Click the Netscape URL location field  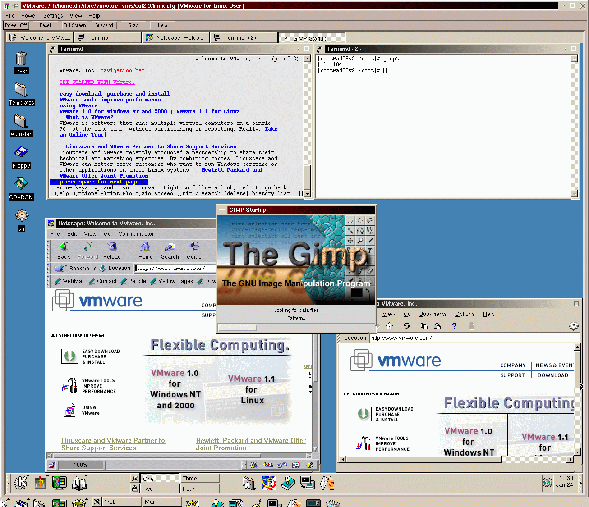(176, 268)
